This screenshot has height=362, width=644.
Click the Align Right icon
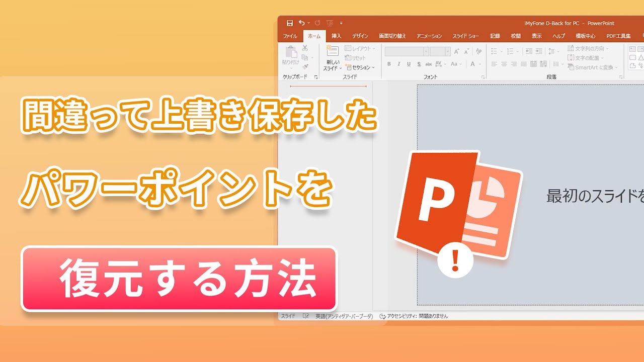click(x=514, y=64)
